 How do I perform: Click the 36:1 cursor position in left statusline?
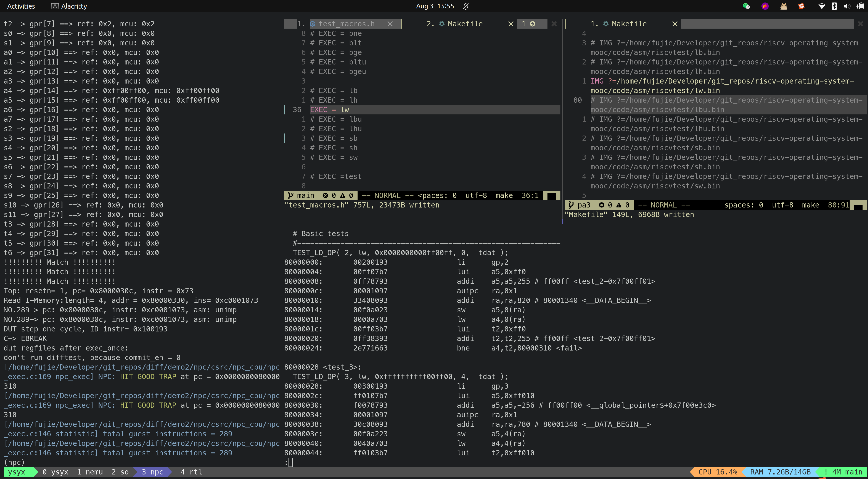[x=530, y=195]
